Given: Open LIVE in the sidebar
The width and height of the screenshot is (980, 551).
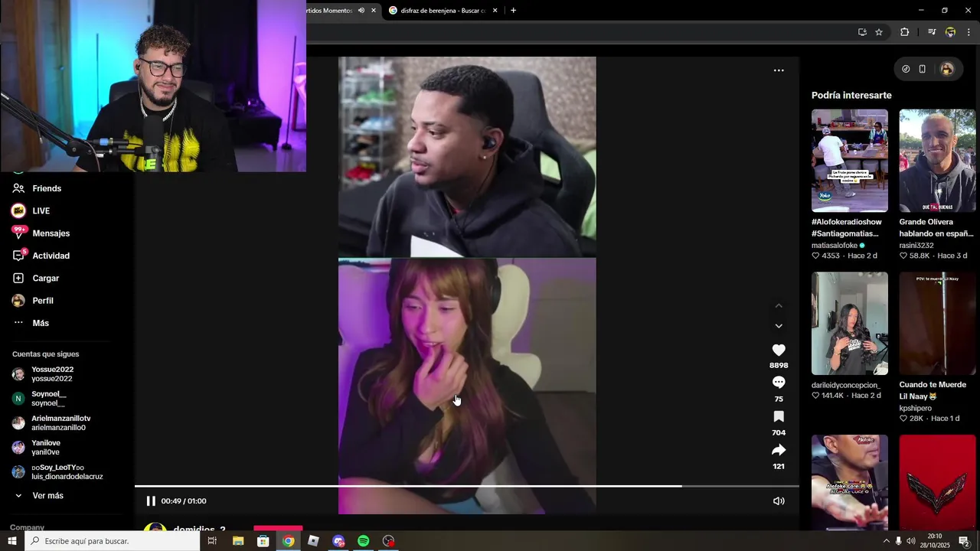Looking at the screenshot, I should 41,210.
